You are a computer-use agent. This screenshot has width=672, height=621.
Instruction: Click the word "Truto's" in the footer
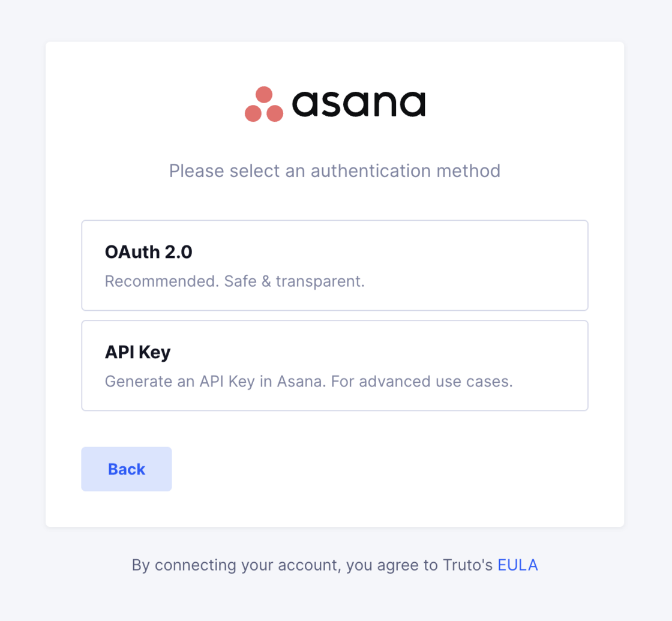coord(467,565)
